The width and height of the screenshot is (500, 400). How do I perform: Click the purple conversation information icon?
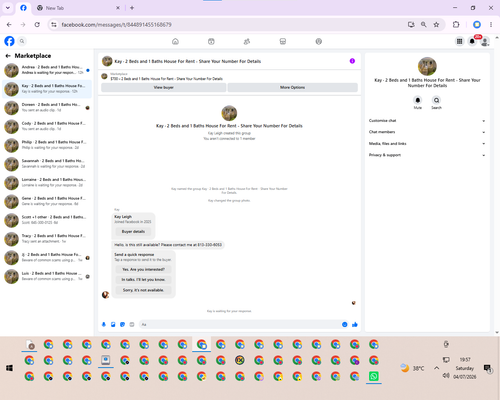point(352,61)
